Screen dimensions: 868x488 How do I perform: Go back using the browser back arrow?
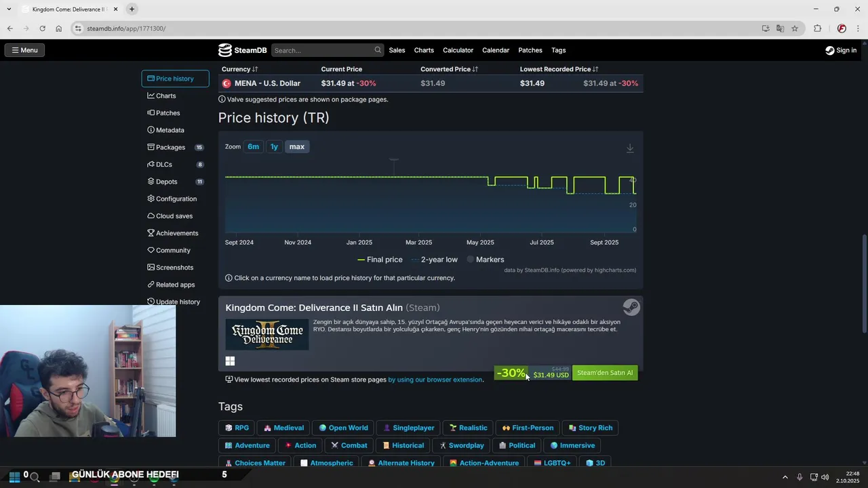(x=9, y=28)
